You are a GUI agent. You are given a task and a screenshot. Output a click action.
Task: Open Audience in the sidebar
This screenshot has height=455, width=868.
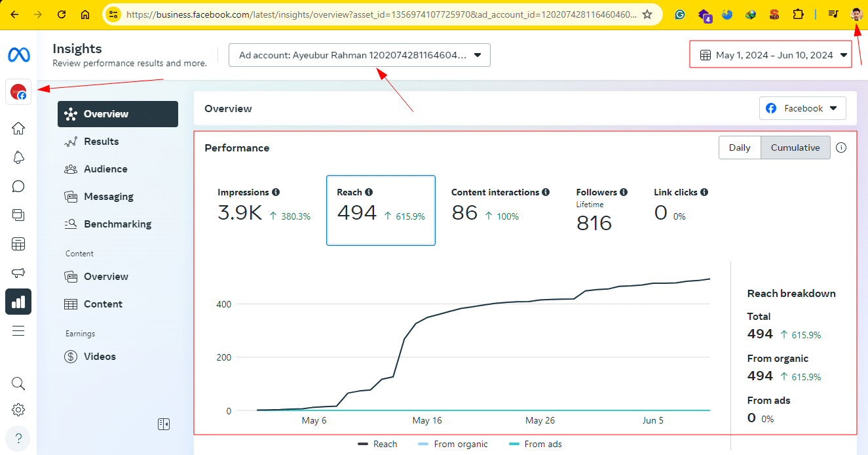(118, 169)
